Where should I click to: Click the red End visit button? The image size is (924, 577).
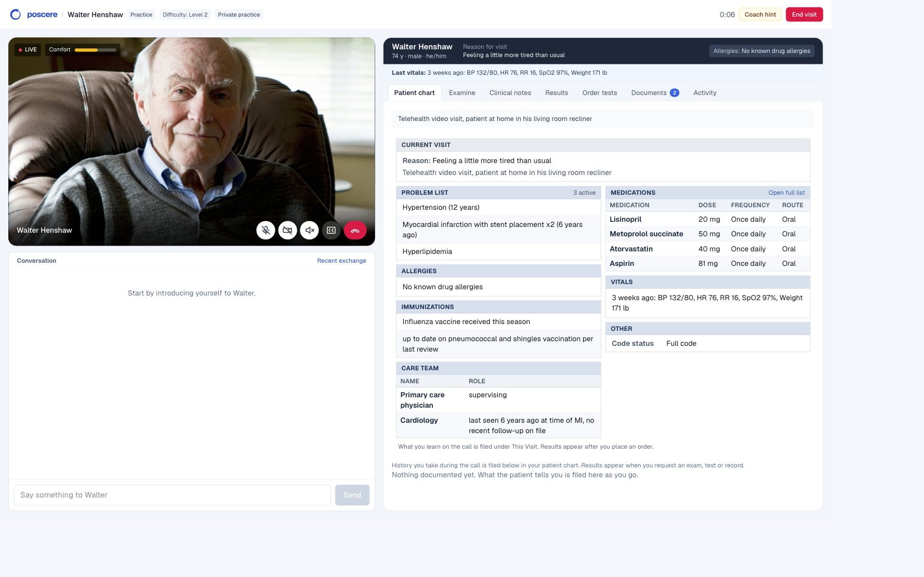[804, 15]
